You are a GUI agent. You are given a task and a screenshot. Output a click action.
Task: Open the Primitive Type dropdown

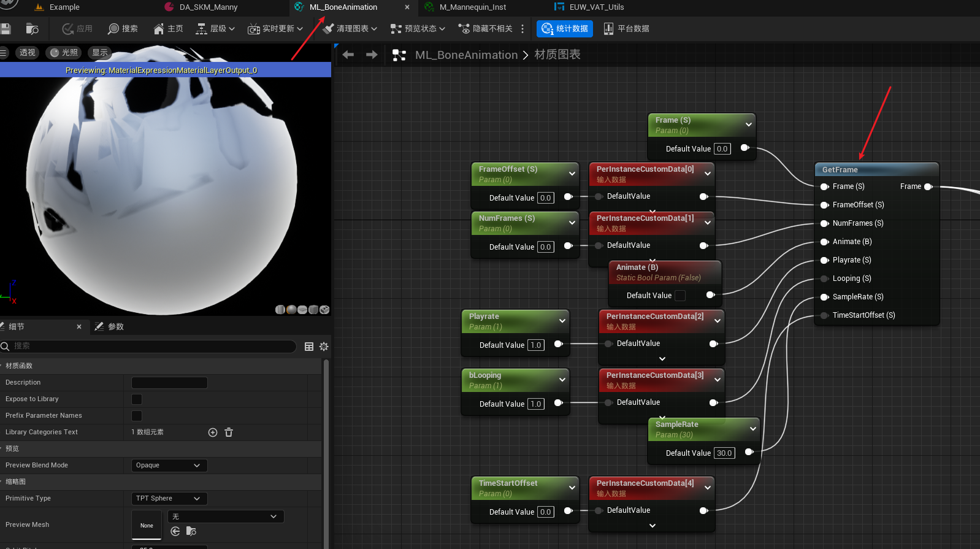point(169,499)
